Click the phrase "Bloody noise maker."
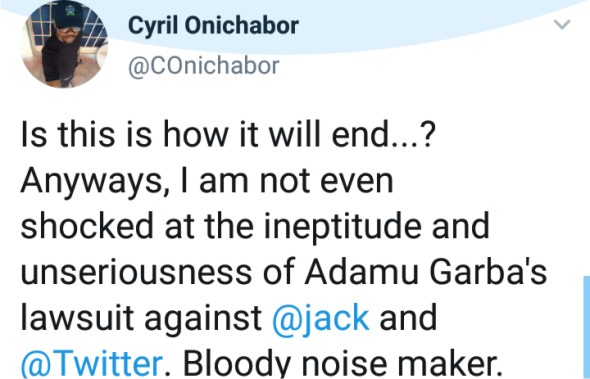This screenshot has width=590, height=379. click(x=343, y=363)
